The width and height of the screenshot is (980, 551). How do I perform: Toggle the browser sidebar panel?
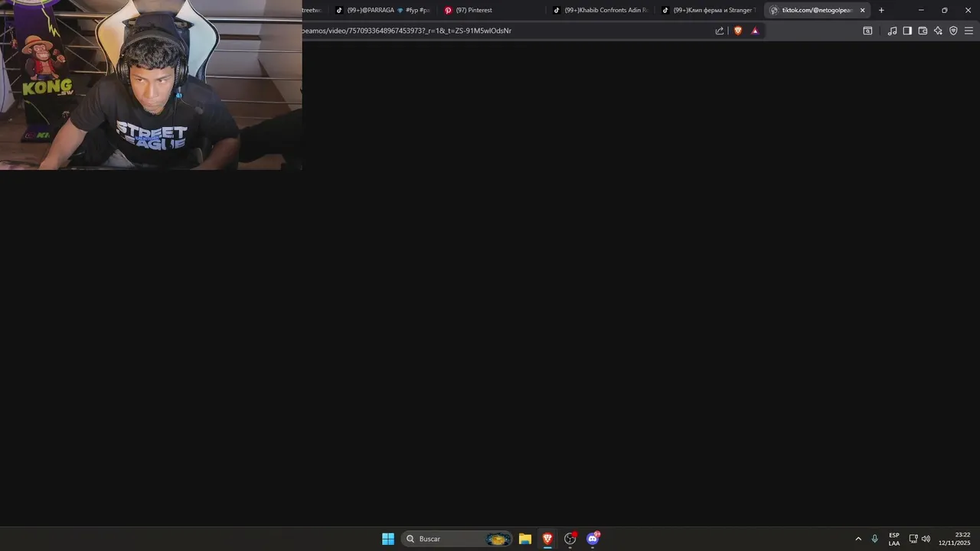pyautogui.click(x=907, y=31)
